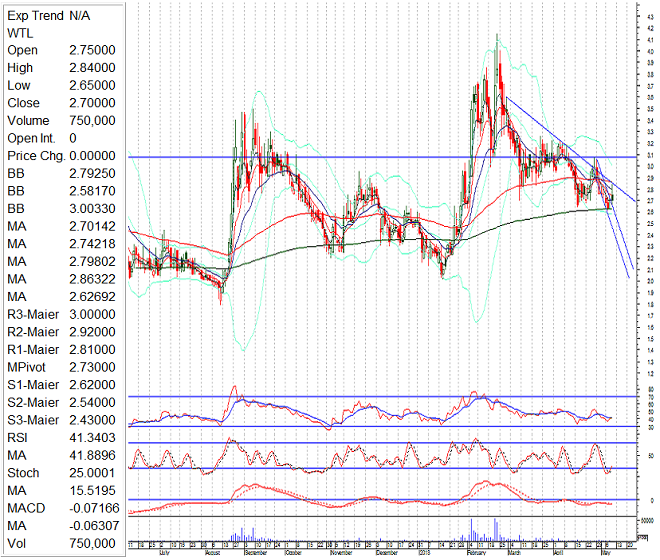Select the High value 2.84000
The height and width of the screenshot is (560, 660).
91,68
